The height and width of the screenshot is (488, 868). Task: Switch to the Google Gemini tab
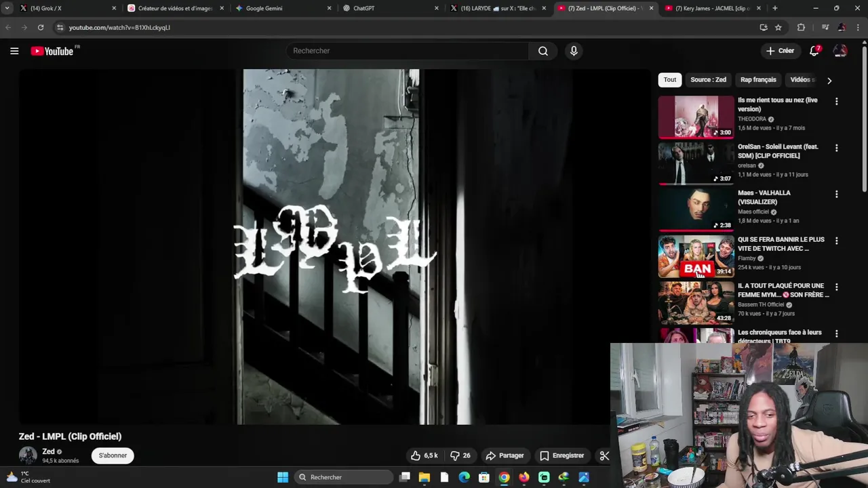283,8
